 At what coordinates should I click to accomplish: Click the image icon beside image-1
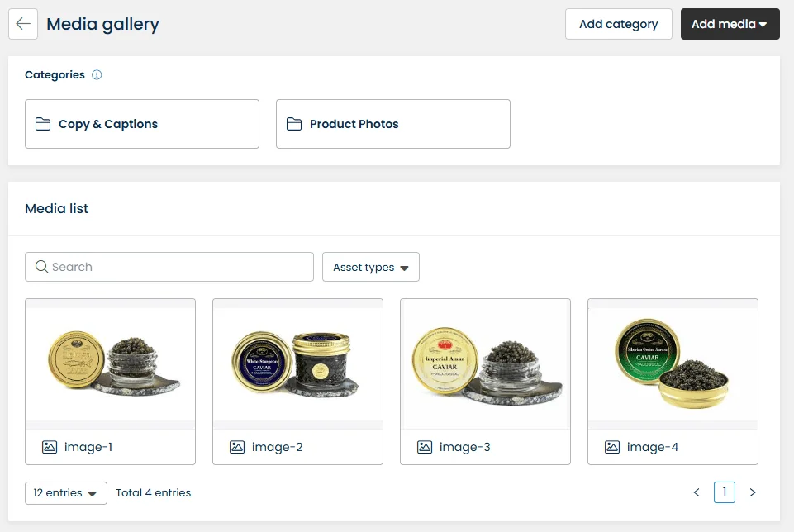point(50,447)
